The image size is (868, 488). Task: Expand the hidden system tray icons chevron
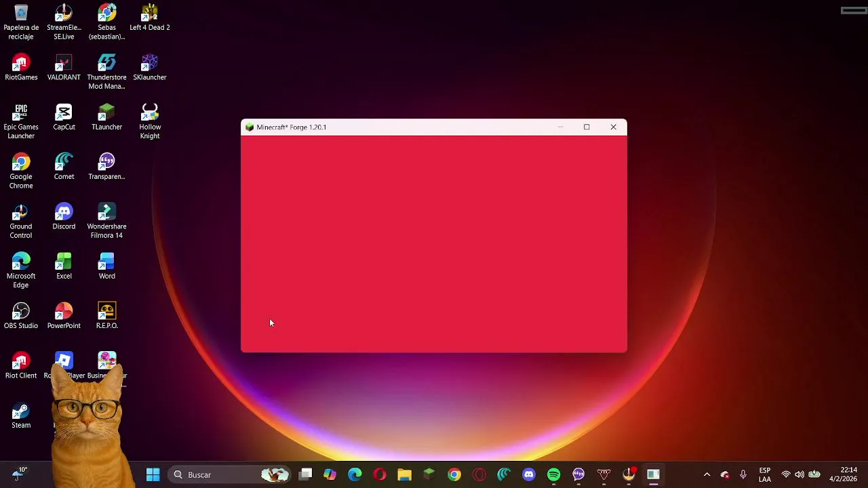click(x=707, y=474)
